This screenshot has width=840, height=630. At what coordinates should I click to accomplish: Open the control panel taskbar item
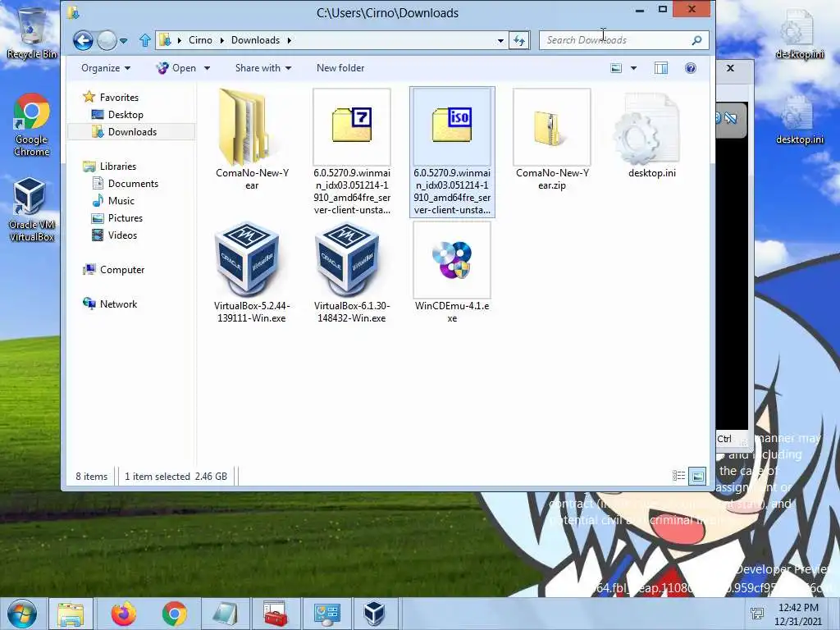click(x=326, y=614)
